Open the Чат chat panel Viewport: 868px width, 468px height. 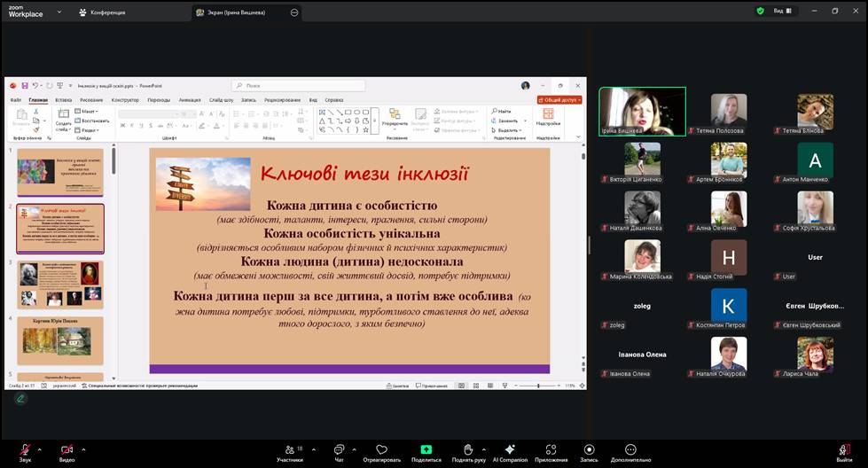pos(339,450)
